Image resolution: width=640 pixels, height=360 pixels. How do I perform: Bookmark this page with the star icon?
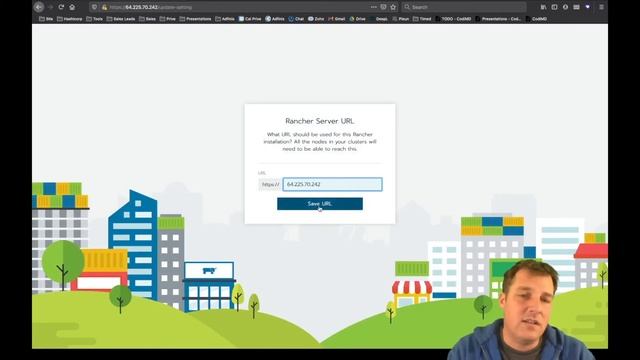(393, 7)
